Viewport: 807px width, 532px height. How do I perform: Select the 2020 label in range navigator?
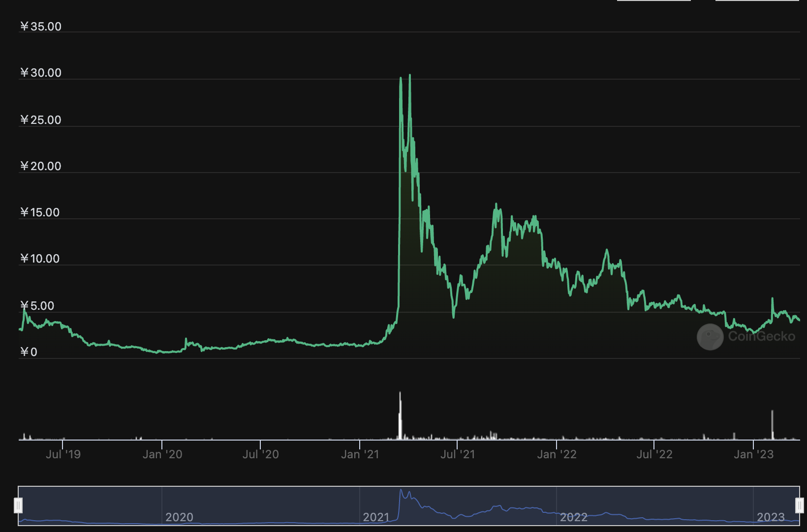click(179, 517)
